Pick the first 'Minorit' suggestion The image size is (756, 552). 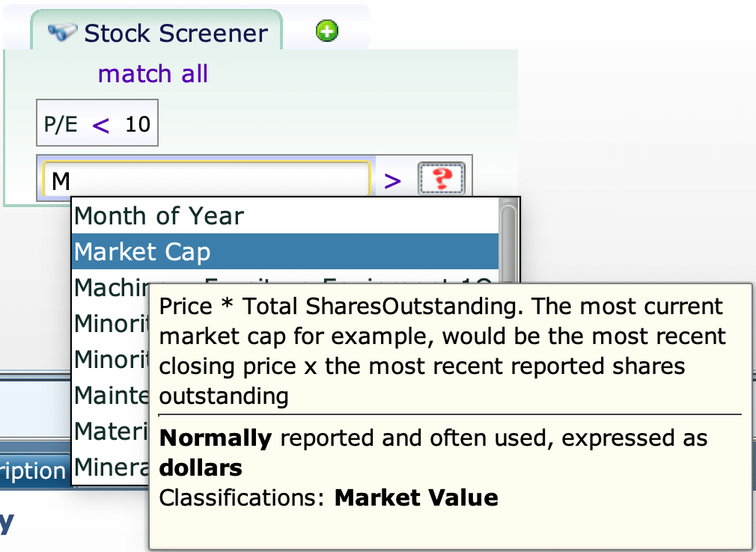(111, 323)
